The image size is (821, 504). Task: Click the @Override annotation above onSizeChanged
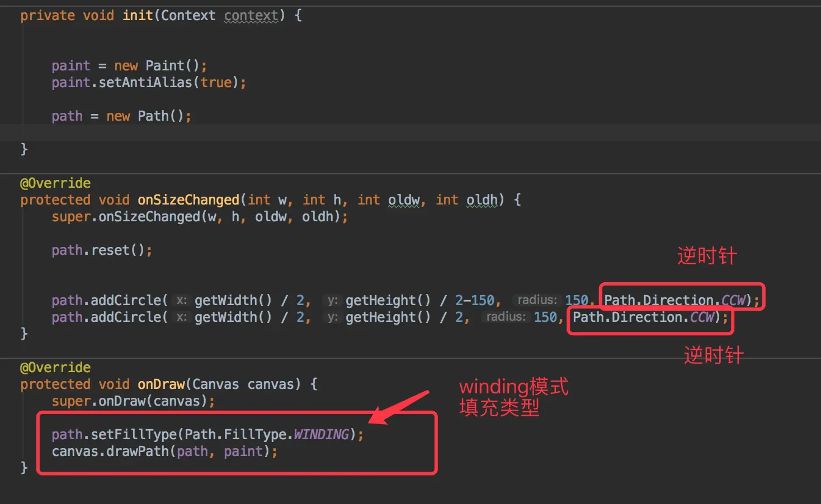pos(55,183)
